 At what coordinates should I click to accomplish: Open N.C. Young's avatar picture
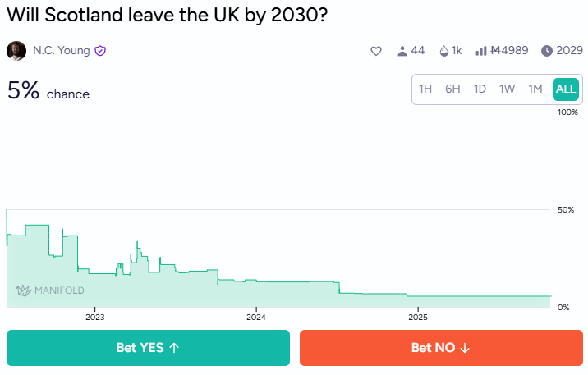(16, 51)
